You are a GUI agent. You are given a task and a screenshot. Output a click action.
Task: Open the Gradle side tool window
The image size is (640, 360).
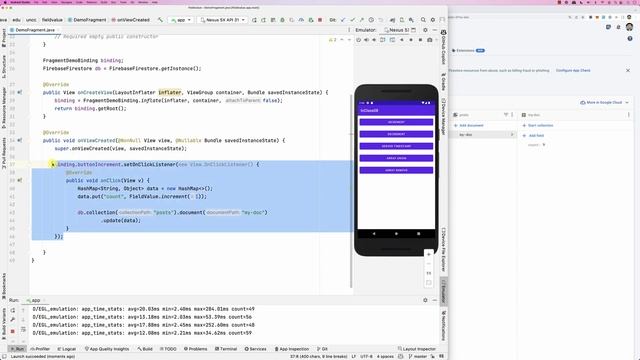point(443,82)
